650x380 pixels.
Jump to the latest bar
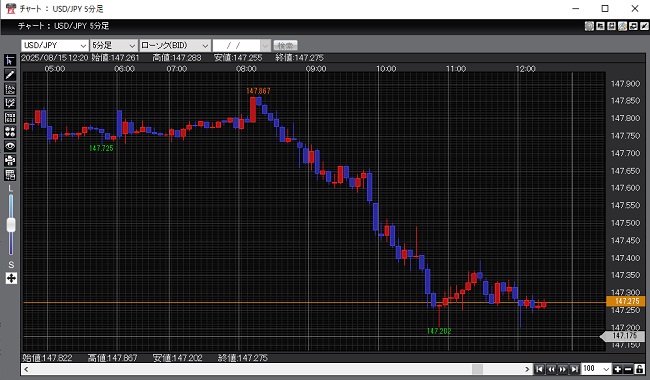coord(574,369)
